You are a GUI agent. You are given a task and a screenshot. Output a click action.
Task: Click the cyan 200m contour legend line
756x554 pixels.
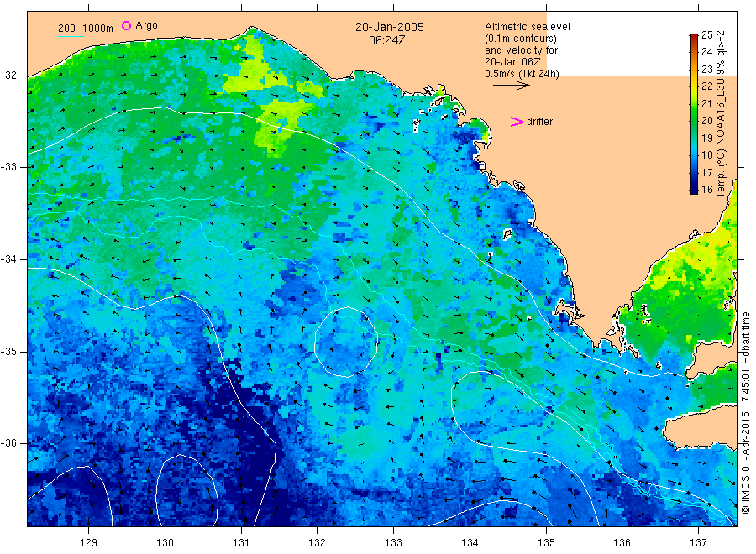[x=71, y=36]
